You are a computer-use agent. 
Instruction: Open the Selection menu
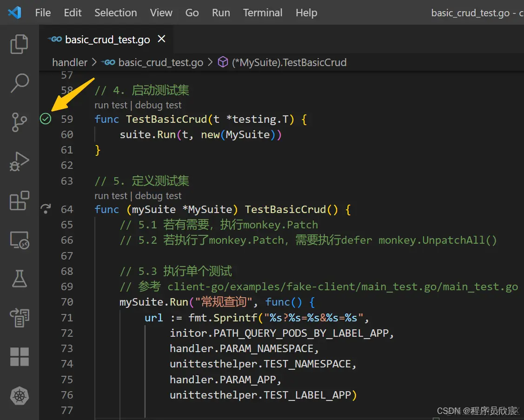116,13
